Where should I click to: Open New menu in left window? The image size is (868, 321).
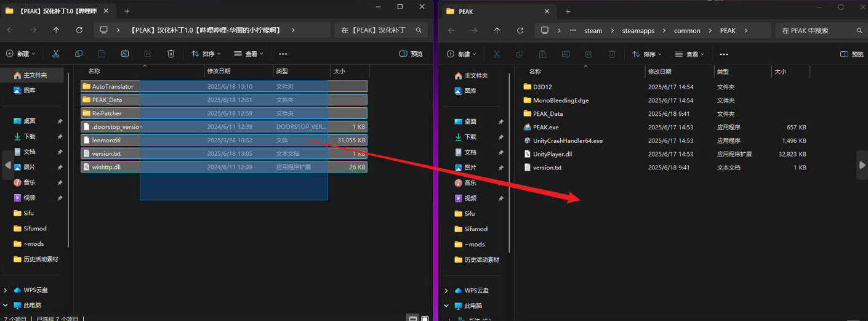[x=21, y=54]
